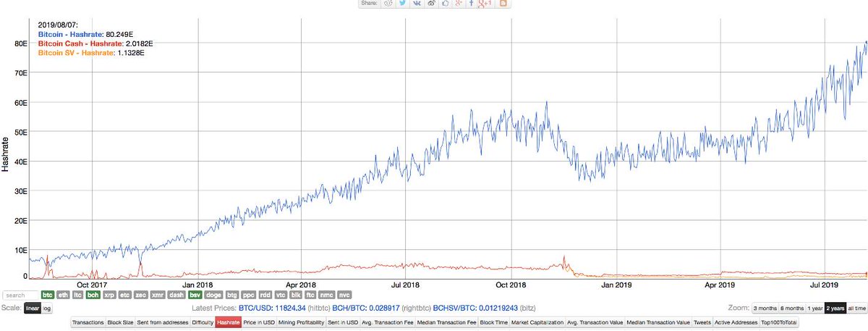Share via the red Google g+ icon
868x331 pixels.
459,3
